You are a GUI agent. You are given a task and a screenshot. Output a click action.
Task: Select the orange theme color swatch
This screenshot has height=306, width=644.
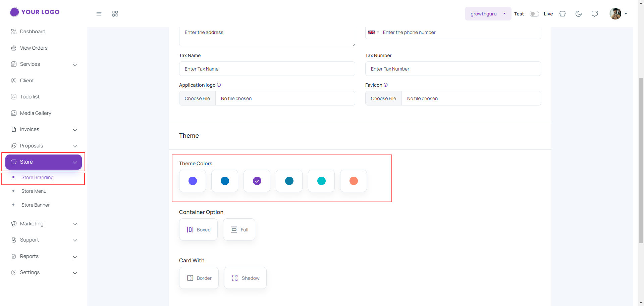(x=353, y=181)
